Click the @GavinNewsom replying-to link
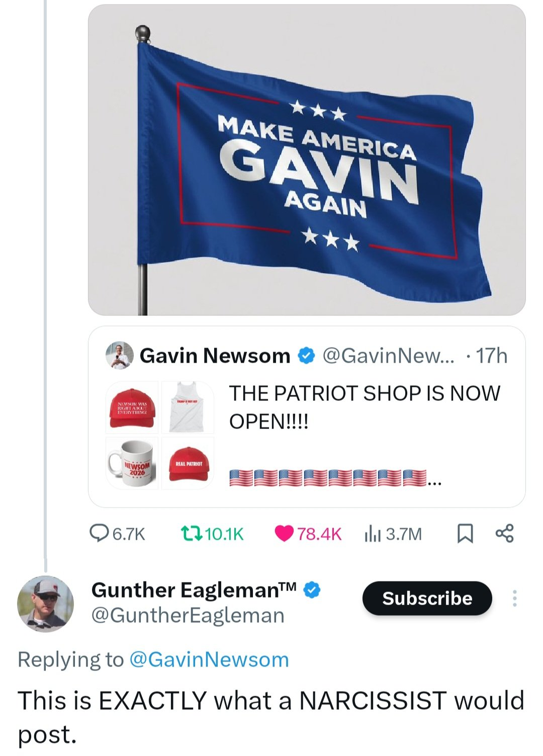This screenshot has width=543, height=756. (x=209, y=659)
